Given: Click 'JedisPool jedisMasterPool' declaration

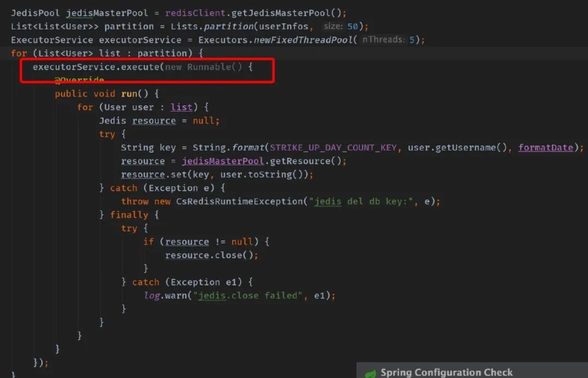Looking at the screenshot, I should pyautogui.click(x=79, y=13).
